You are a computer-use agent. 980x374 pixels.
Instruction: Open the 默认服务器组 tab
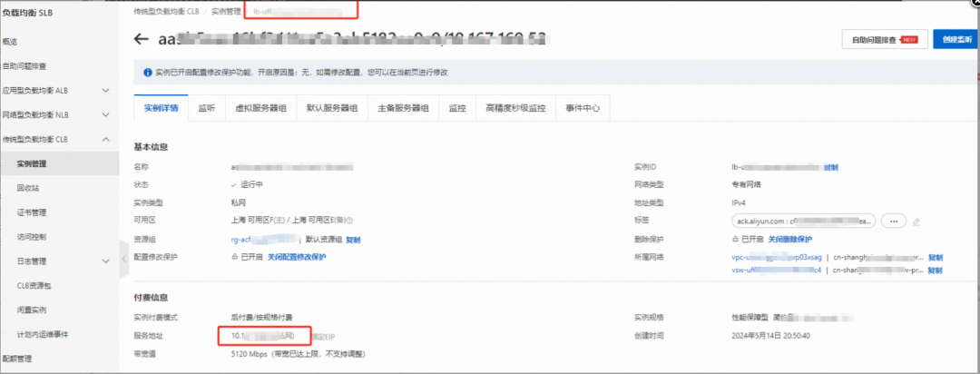tap(332, 108)
